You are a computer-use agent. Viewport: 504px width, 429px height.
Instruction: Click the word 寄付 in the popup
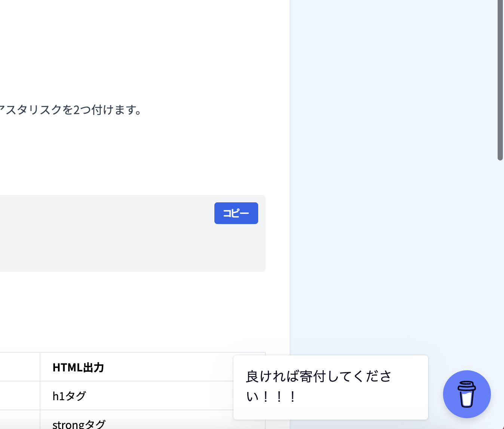(x=313, y=377)
